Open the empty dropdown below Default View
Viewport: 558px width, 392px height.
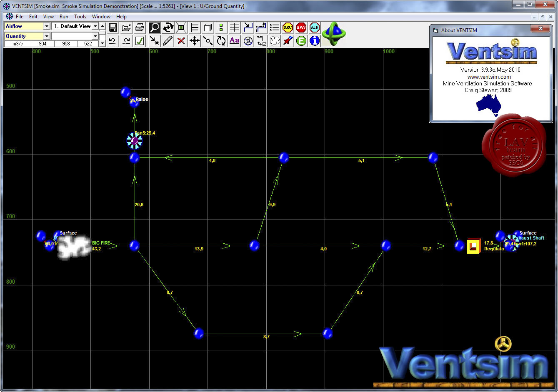[x=95, y=36]
